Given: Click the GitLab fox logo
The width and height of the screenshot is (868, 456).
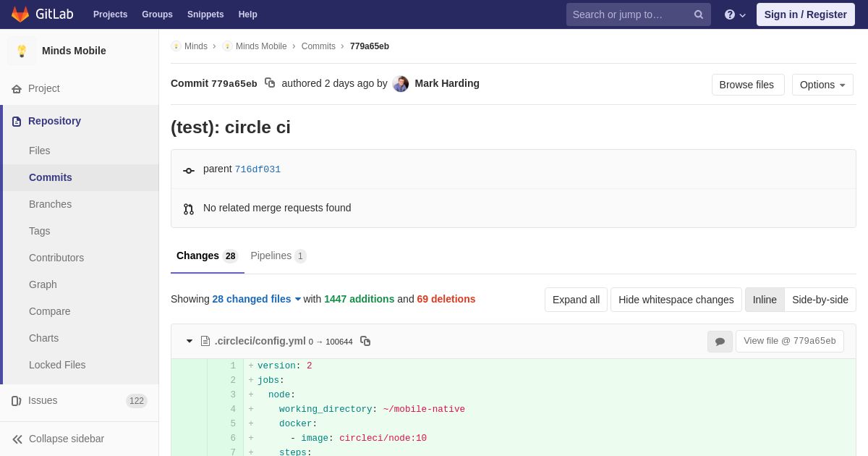Looking at the screenshot, I should tap(20, 14).
